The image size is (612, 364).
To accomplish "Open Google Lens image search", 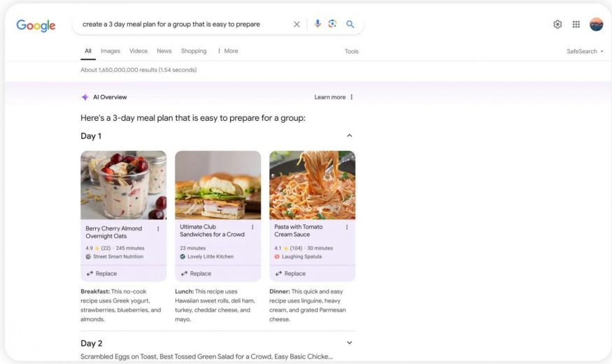I will (332, 24).
